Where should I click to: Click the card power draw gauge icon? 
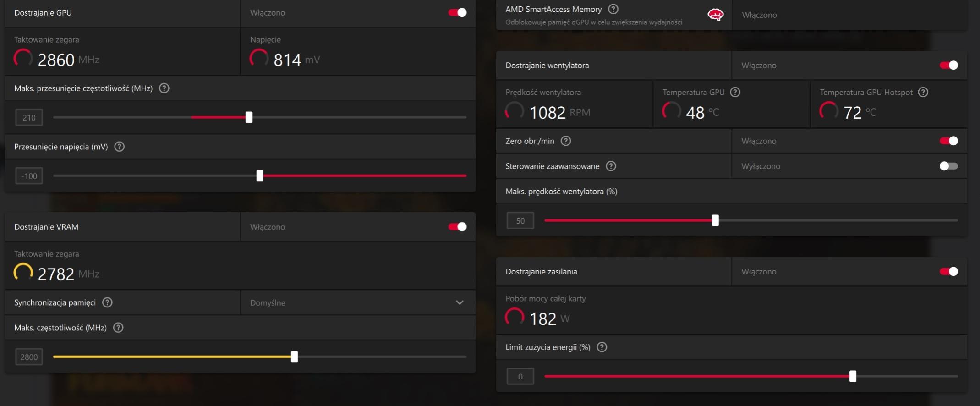515,318
